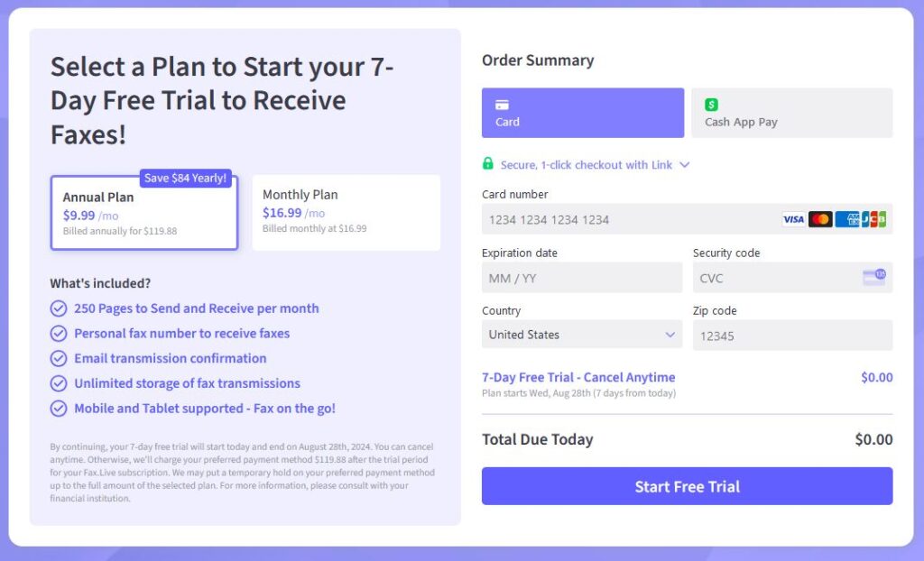Click the Start Free Trial button
The image size is (924, 561).
click(x=687, y=486)
